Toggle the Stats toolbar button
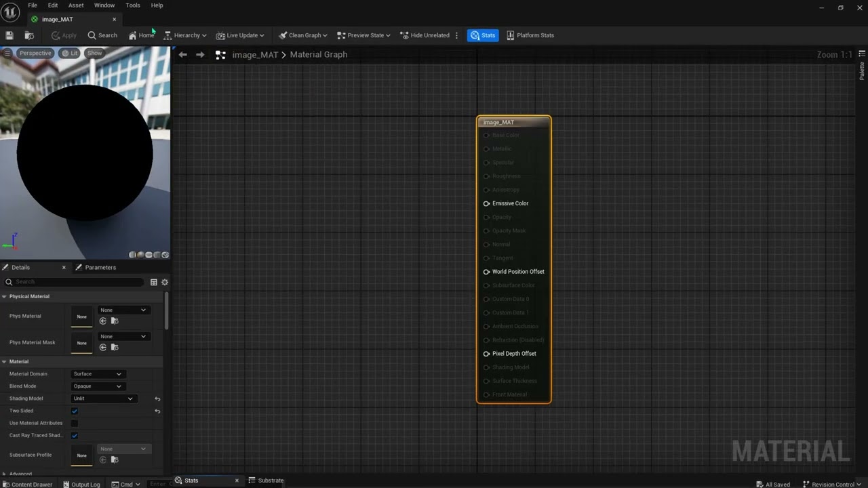868x488 pixels. [483, 35]
